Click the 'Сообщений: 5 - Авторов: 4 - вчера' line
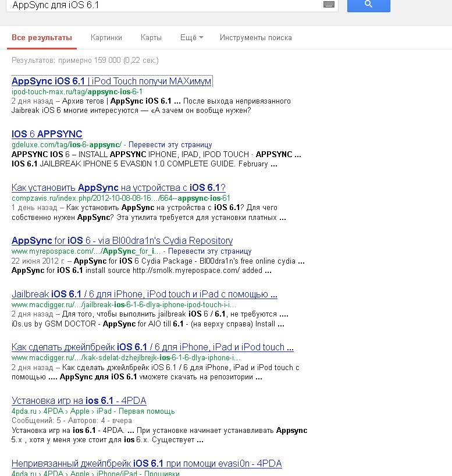The width and height of the screenshot is (452, 476). coord(72,421)
